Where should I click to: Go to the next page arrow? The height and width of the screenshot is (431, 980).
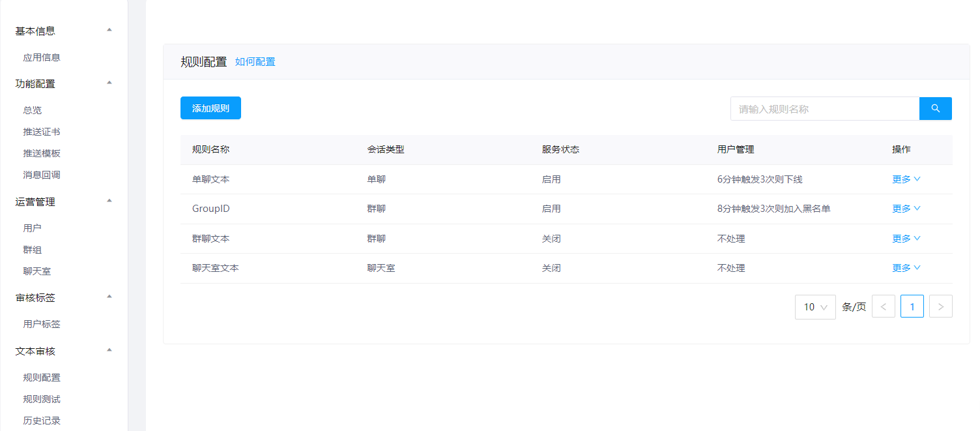pyautogui.click(x=940, y=306)
